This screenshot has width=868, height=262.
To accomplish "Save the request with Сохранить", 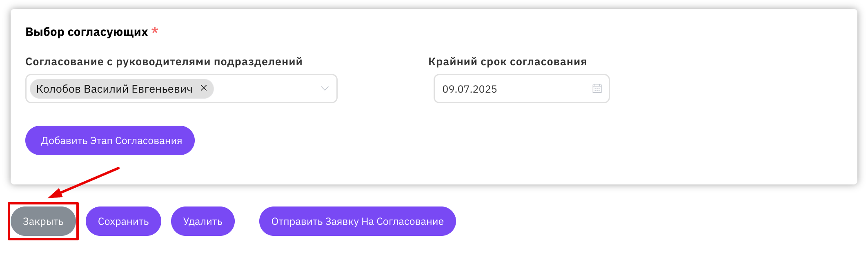I will coord(123,221).
